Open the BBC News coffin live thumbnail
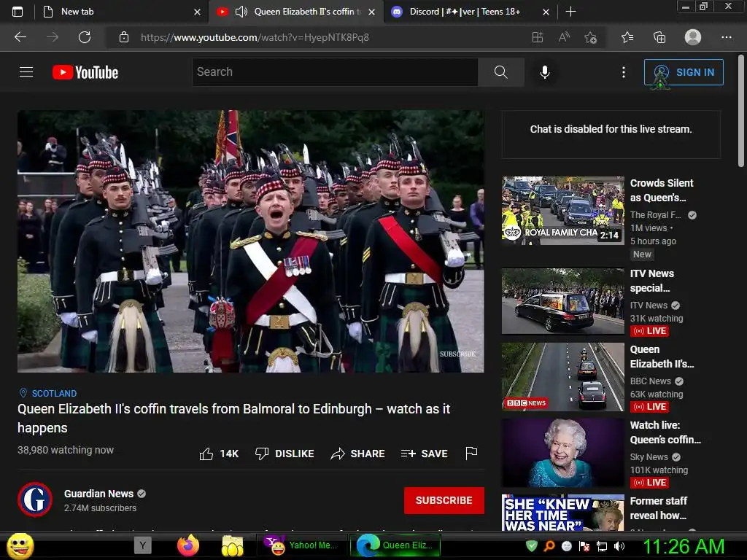 [562, 377]
